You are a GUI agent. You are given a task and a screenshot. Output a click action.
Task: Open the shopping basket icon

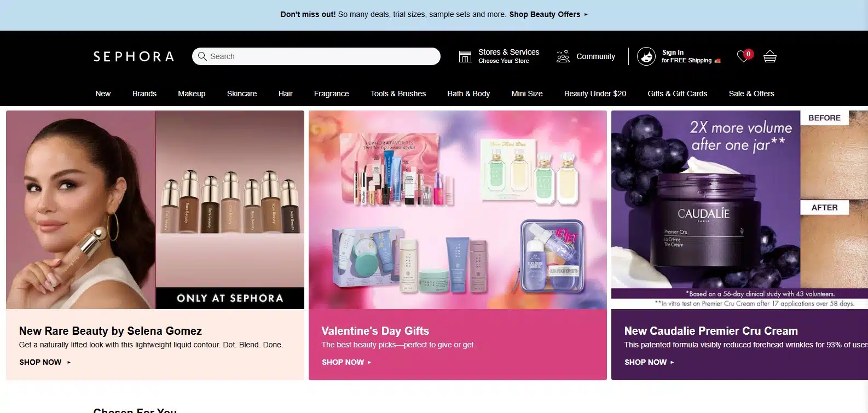770,56
